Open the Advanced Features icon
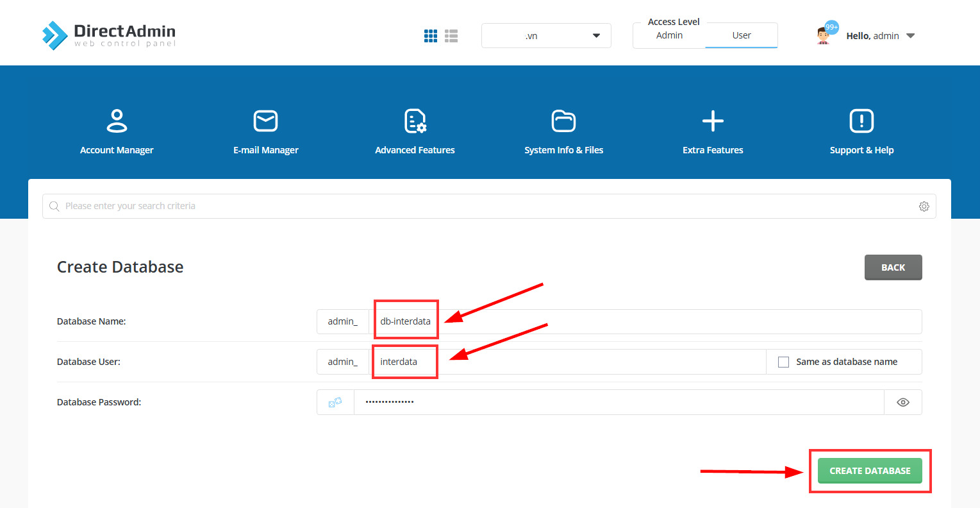Screen dimensions: 980x508 pos(415,121)
